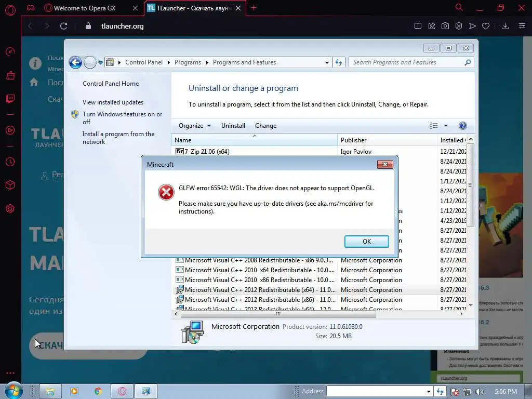Refresh the Programs and Features list
This screenshot has height=399, width=532.
pyautogui.click(x=339, y=62)
